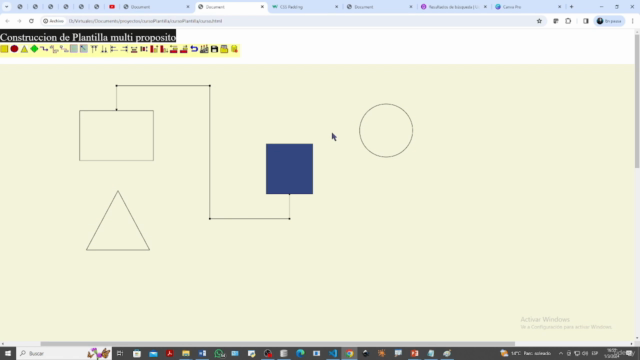Reload the current page
The width and height of the screenshot is (640, 360).
point(31,21)
